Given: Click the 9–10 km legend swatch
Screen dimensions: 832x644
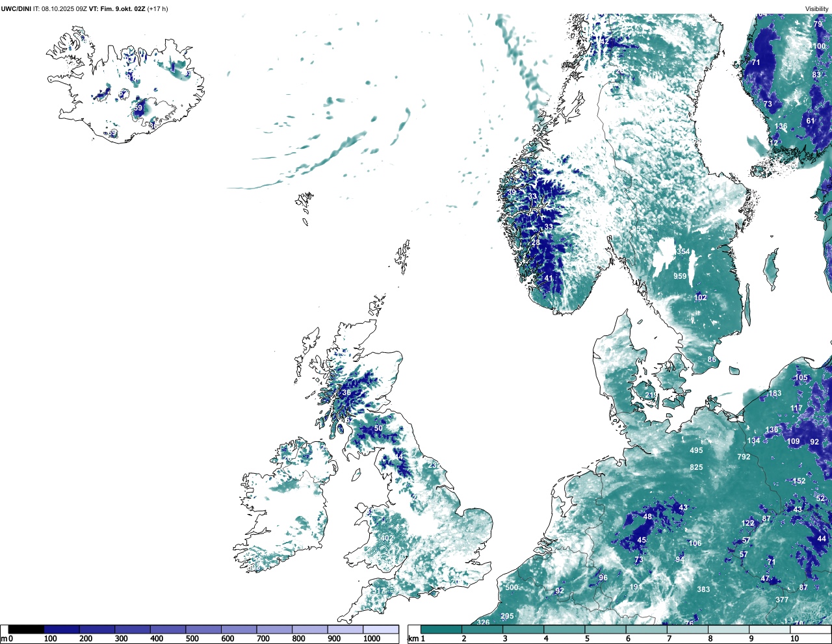Looking at the screenshot, I should click(769, 629).
